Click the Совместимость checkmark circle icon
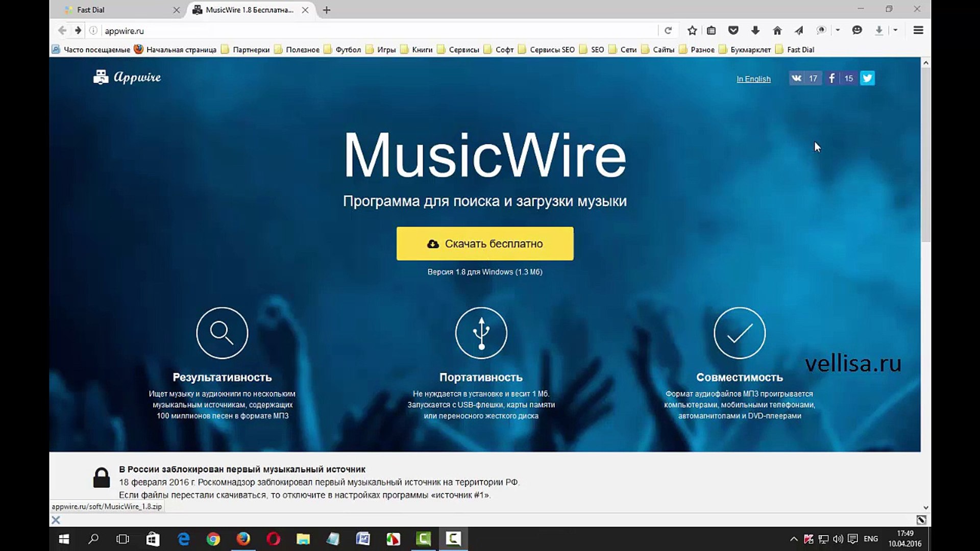This screenshot has width=980, height=551. pyautogui.click(x=740, y=333)
